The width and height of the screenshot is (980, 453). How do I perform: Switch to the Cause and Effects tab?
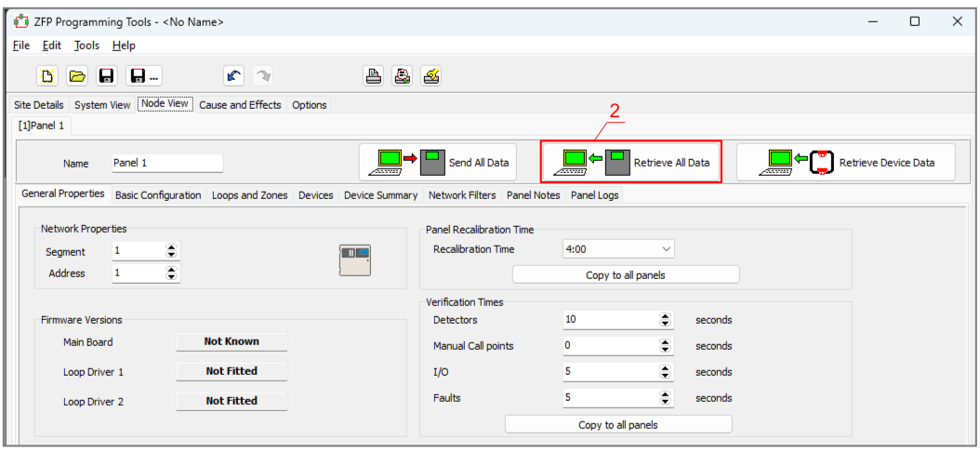tap(240, 105)
